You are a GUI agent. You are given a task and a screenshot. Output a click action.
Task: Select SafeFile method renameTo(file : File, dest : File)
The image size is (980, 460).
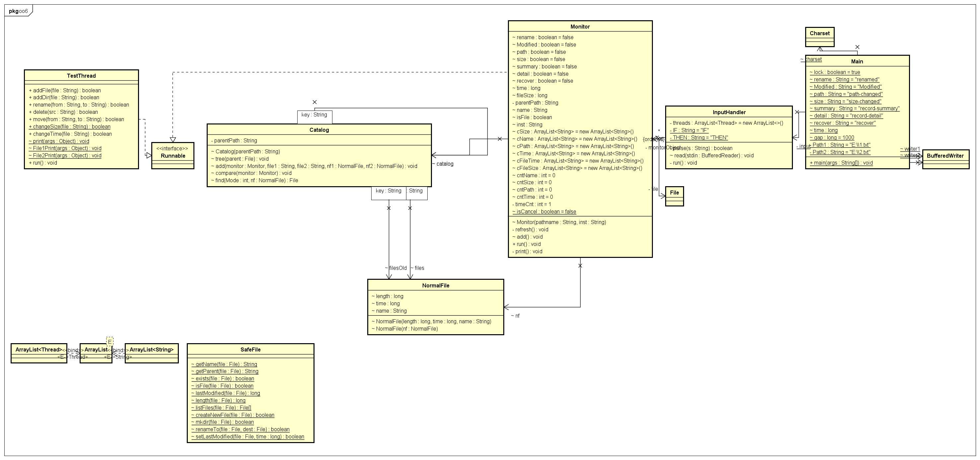(x=240, y=429)
